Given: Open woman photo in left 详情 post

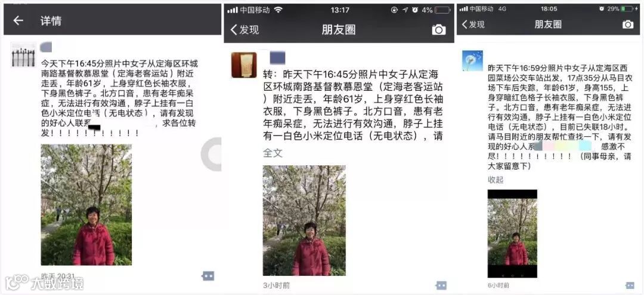Looking at the screenshot, I should click(86, 204).
